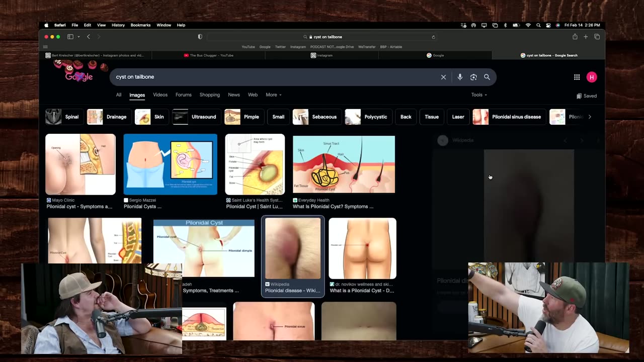Filter images by the Drainage chip
The image size is (644, 362).
point(108,117)
